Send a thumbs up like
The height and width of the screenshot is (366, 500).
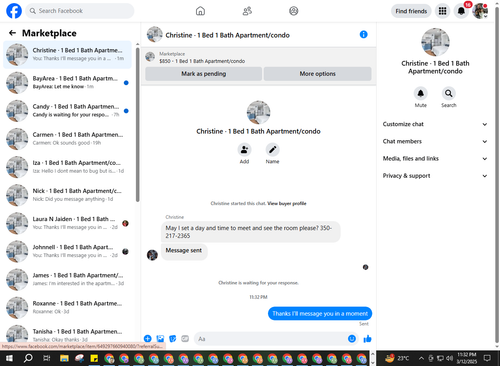point(367,339)
